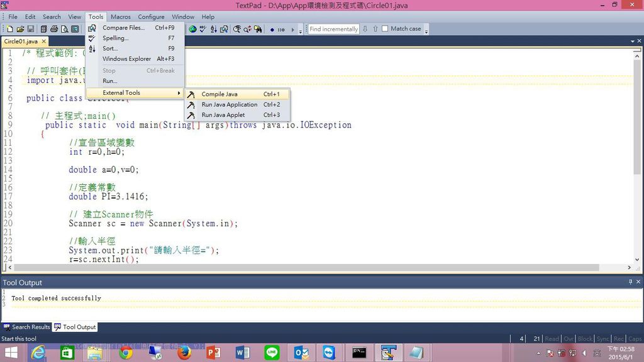Enable the Match case checkbox
This screenshot has width=644, height=362.
385,29
